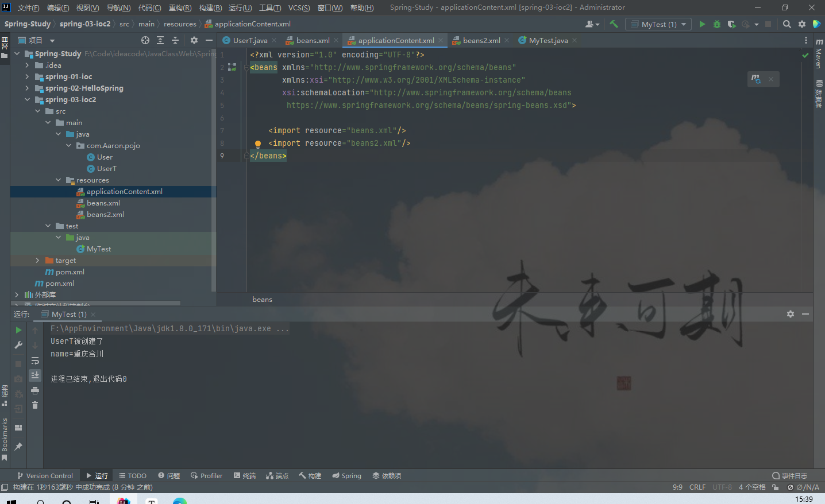825x504 pixels.
Task: Open the 文件(F) menu
Action: coord(28,7)
